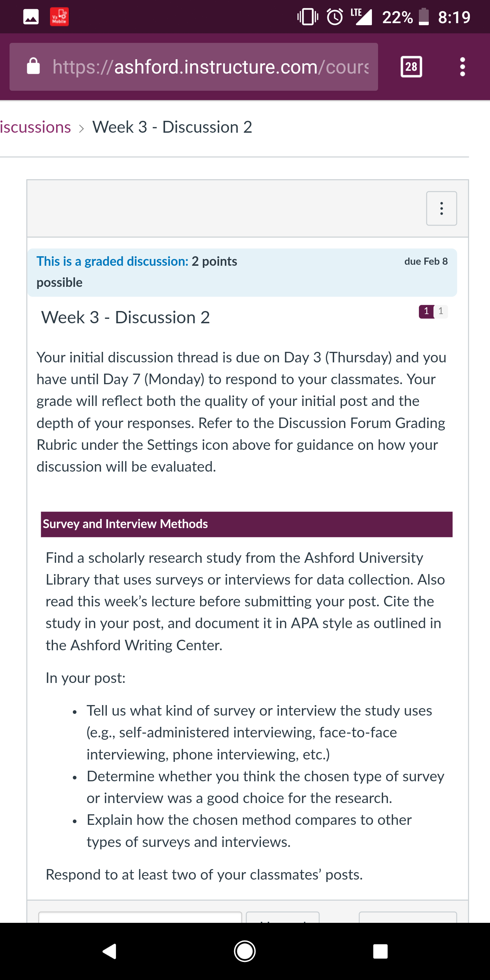Tap the Android home button
The image size is (490, 980).
[245, 951]
